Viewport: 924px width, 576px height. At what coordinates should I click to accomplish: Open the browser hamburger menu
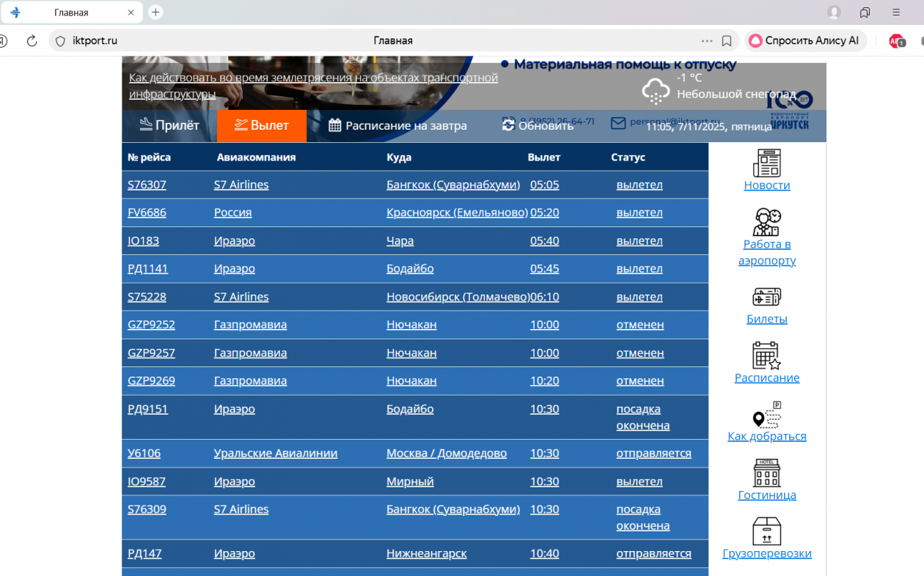[896, 12]
